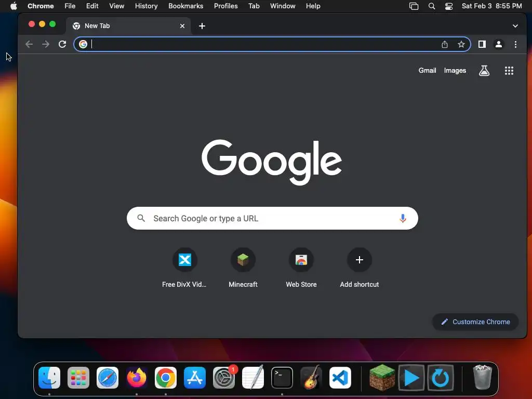This screenshot has width=532, height=399.
Task: Open Launchpad from the dock
Action: tap(78, 378)
